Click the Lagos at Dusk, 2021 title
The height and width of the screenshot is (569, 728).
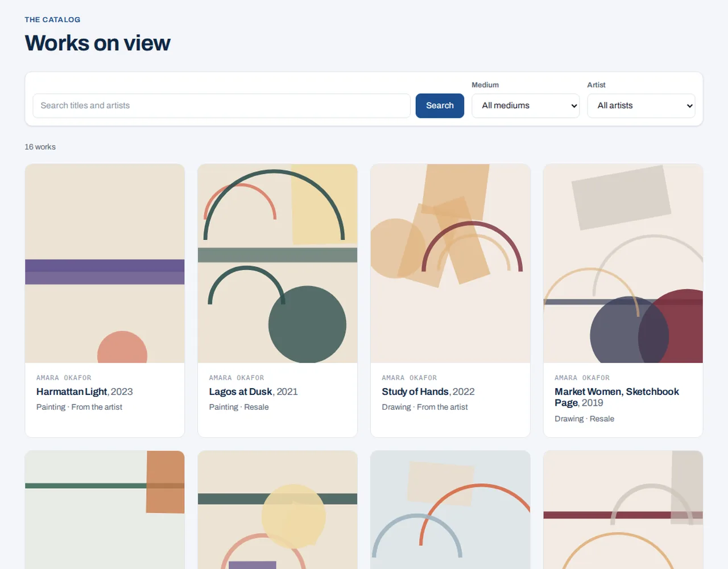(253, 391)
